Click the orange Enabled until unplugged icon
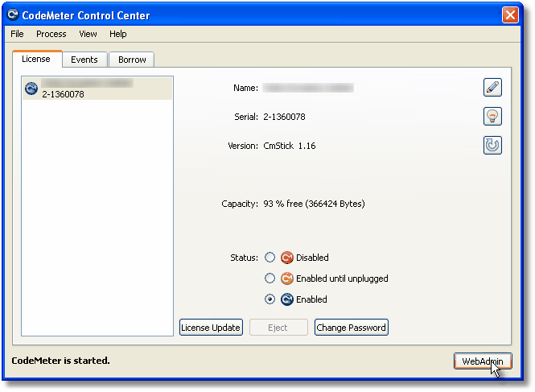 click(287, 279)
